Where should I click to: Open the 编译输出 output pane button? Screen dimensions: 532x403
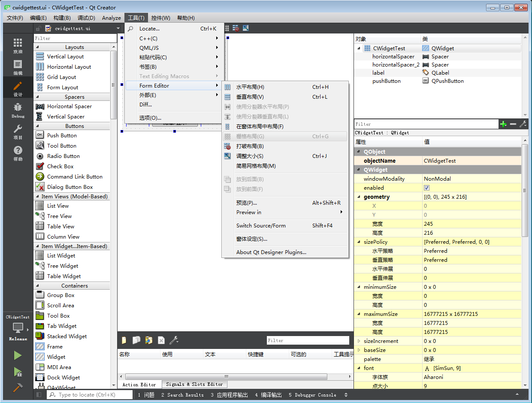click(268, 394)
